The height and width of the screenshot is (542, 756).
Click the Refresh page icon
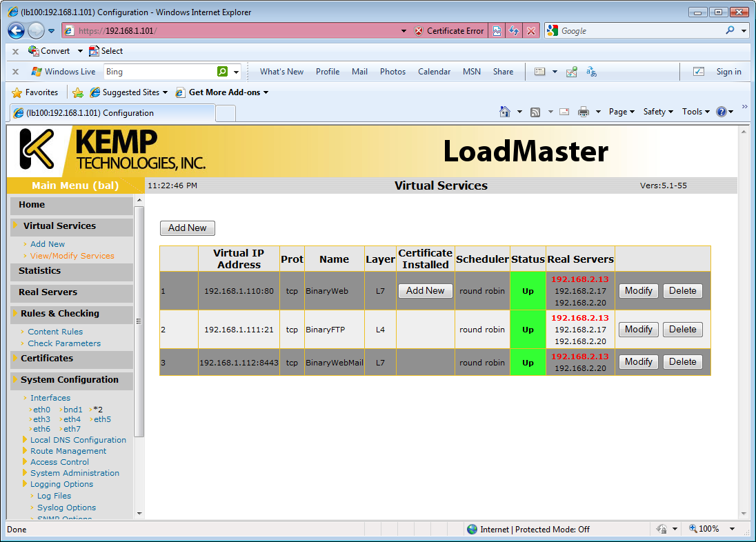click(514, 31)
